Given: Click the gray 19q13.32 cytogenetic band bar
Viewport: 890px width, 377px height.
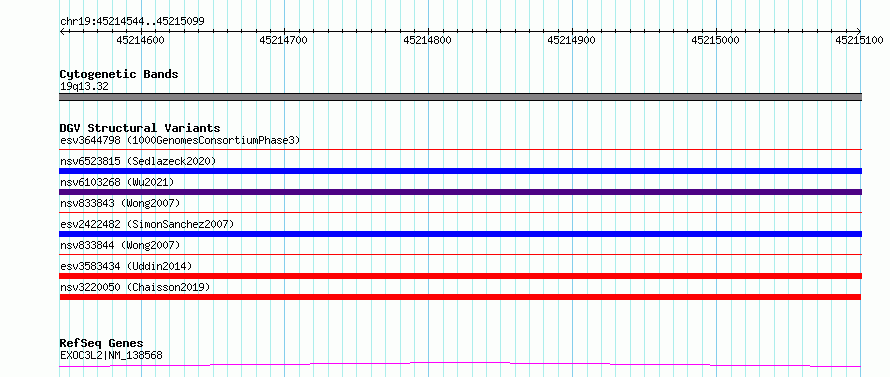Looking at the screenshot, I should coord(460,97).
